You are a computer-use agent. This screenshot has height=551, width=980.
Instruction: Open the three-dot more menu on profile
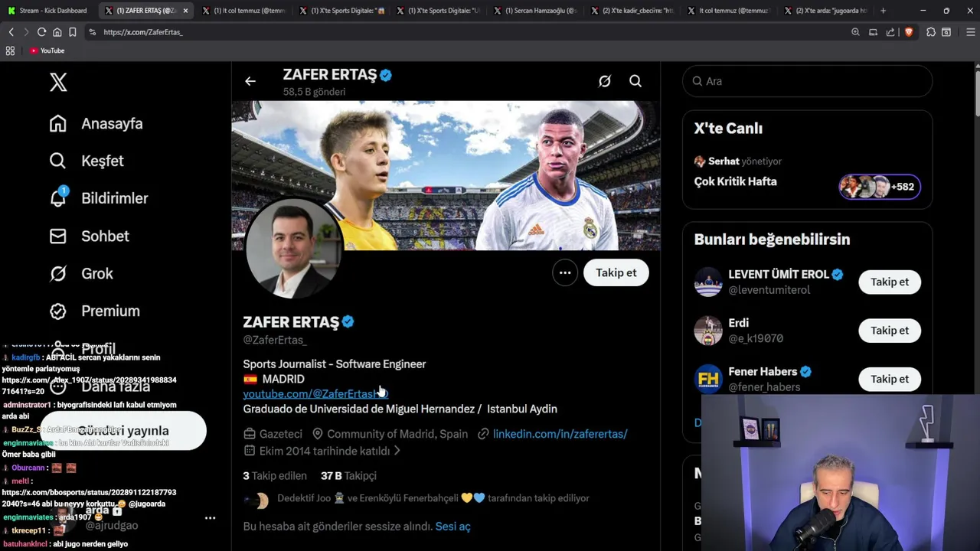tap(565, 272)
